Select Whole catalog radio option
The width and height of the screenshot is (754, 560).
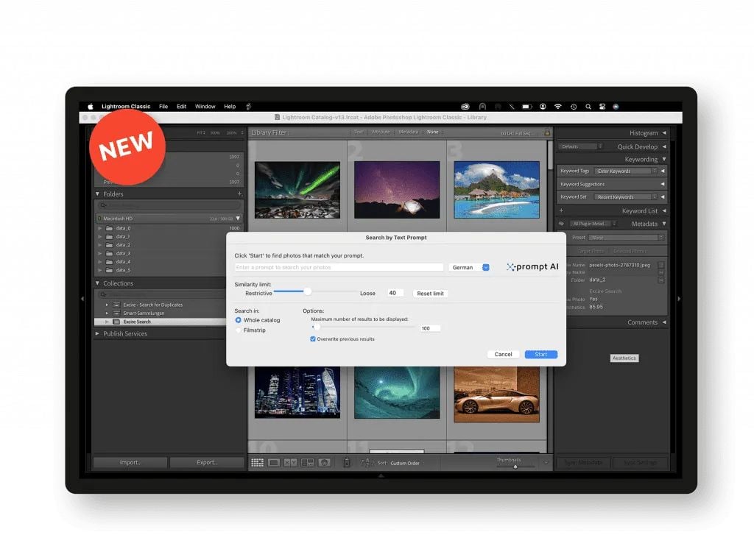[239, 320]
